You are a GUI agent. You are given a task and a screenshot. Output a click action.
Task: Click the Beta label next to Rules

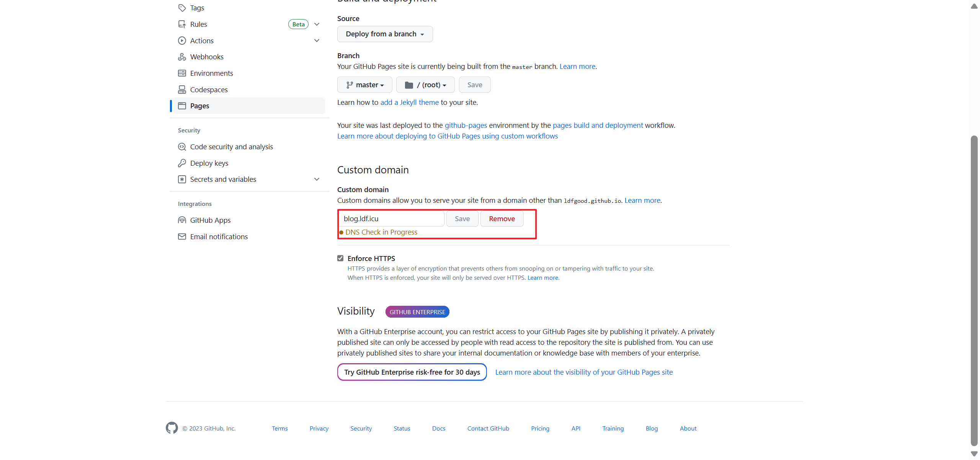(x=298, y=24)
